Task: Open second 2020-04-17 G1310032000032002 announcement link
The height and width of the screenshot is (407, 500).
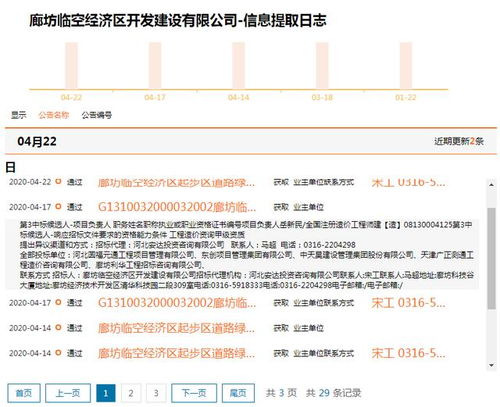Action: click(x=177, y=303)
